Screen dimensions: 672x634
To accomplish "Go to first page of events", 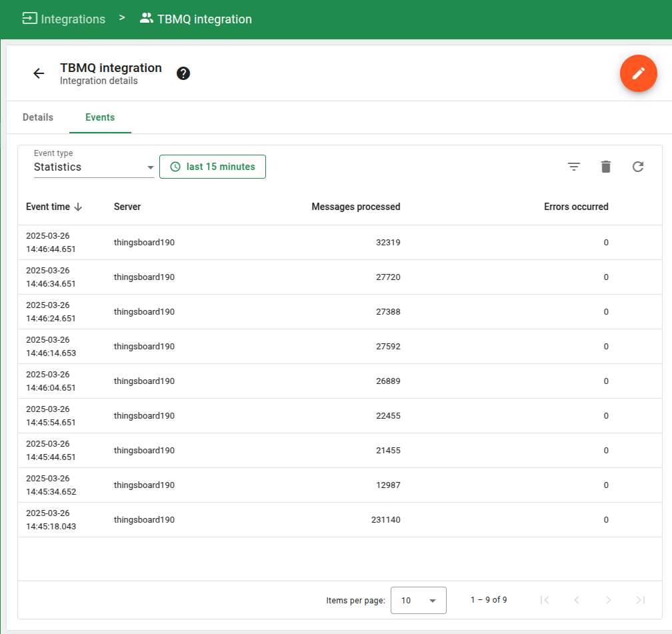I will coord(545,600).
